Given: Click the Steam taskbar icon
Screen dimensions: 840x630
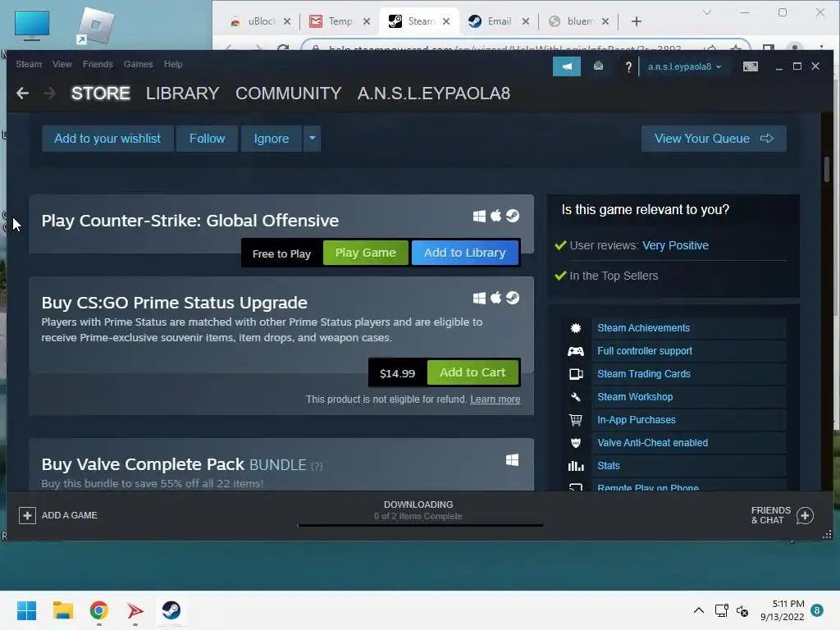Looking at the screenshot, I should click(x=171, y=610).
